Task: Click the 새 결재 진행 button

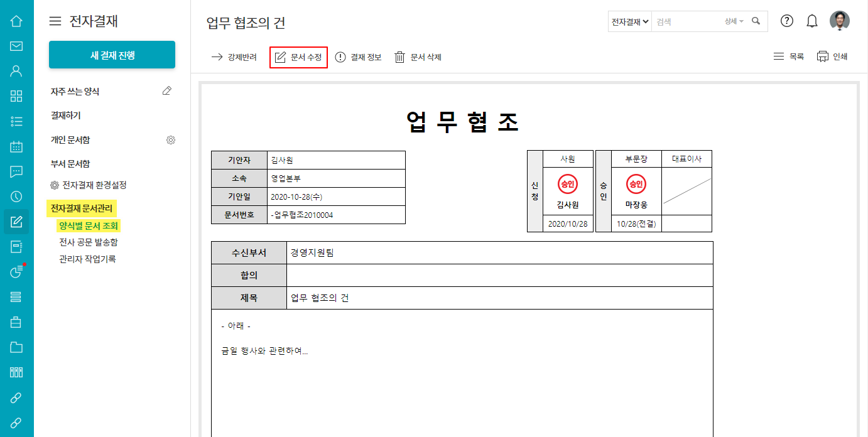Action: tap(112, 55)
